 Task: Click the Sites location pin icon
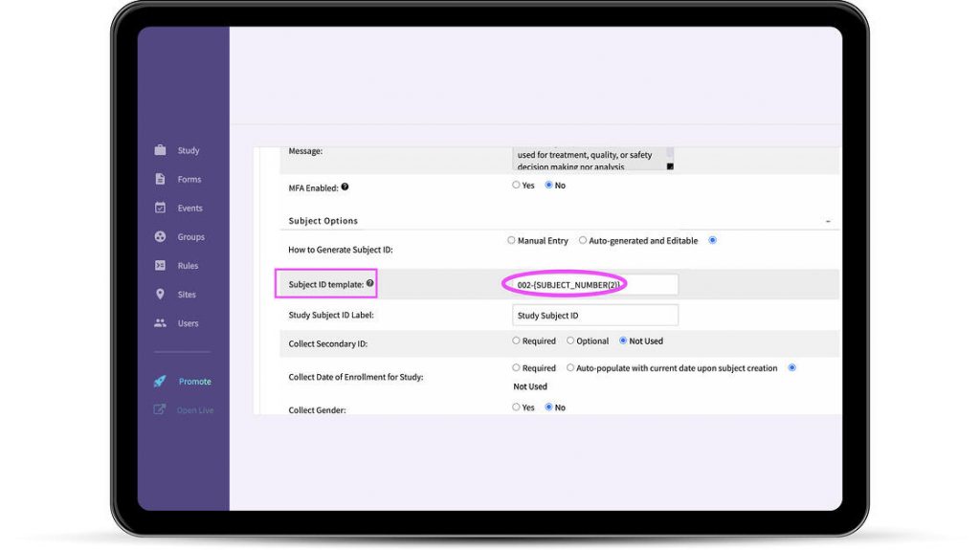[x=160, y=294]
